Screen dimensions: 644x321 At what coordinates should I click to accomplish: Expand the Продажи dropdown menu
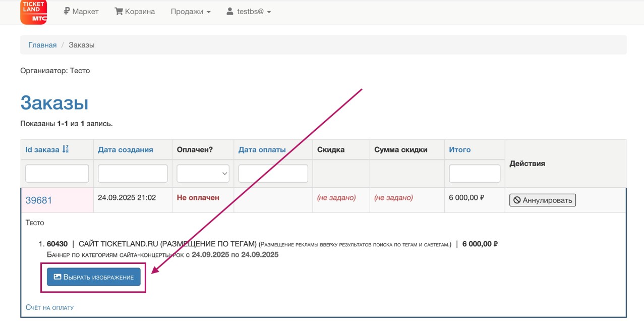[190, 11]
